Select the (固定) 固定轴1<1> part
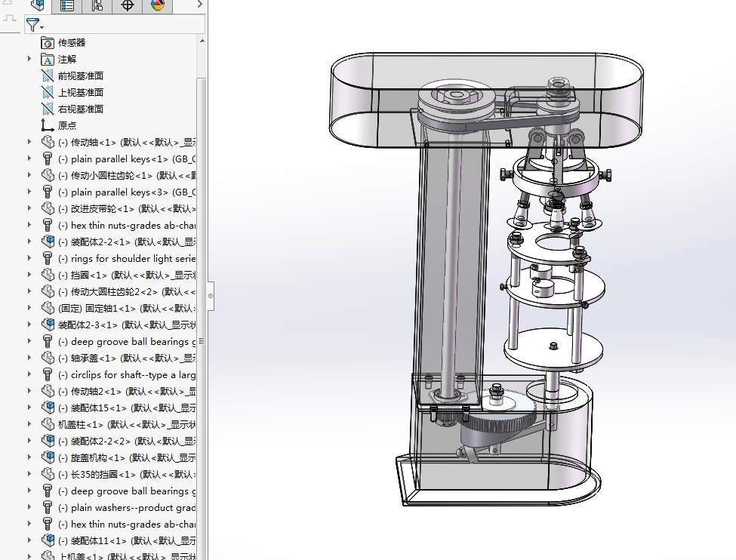The image size is (736, 560). (x=126, y=309)
